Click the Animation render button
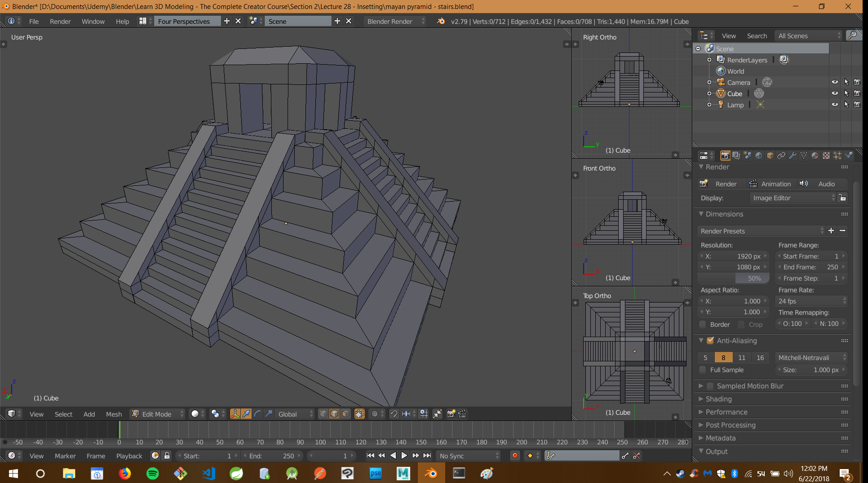 (x=771, y=184)
